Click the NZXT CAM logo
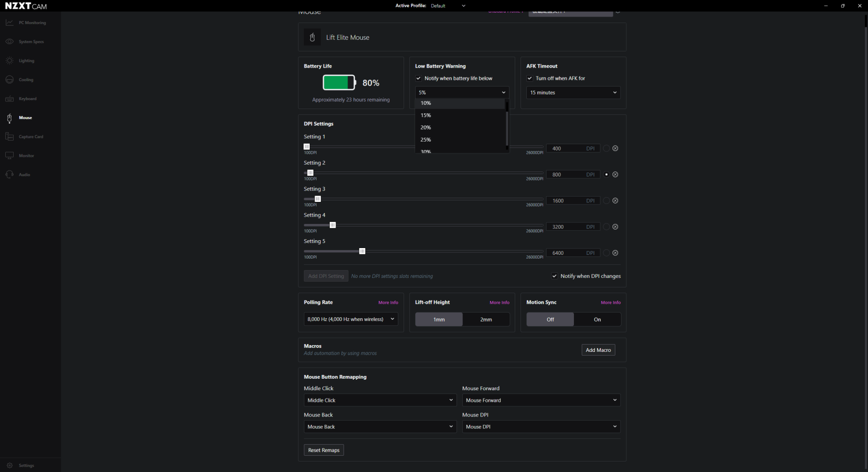 (x=26, y=6)
